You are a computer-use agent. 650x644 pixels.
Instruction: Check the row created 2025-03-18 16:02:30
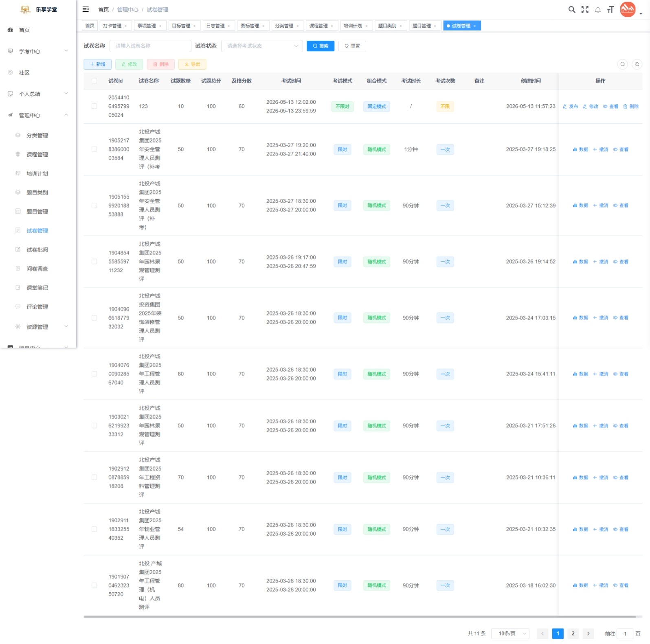94,585
